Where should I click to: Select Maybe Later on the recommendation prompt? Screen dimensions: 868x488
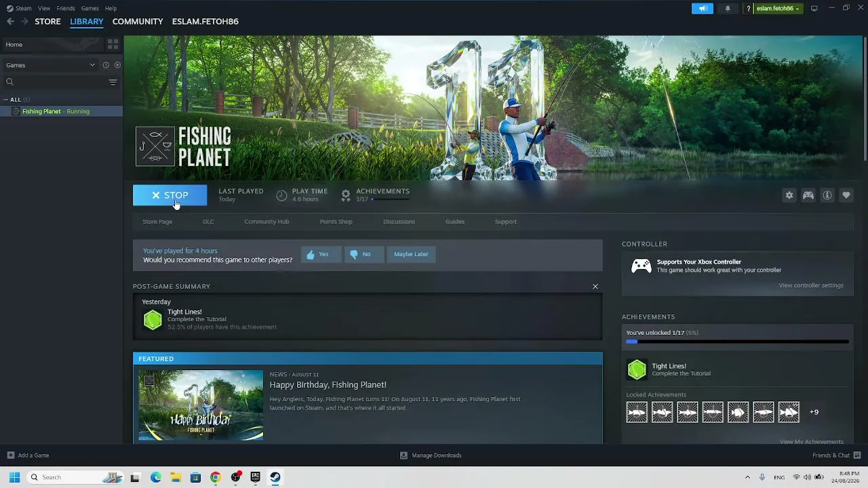coord(411,254)
